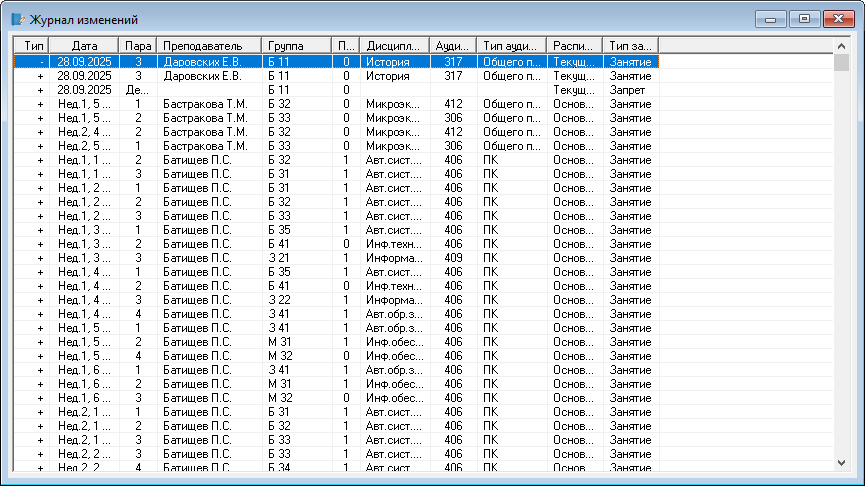Sort by Тип ауди... column header
Viewport: 865px width, 486px height.
point(512,46)
